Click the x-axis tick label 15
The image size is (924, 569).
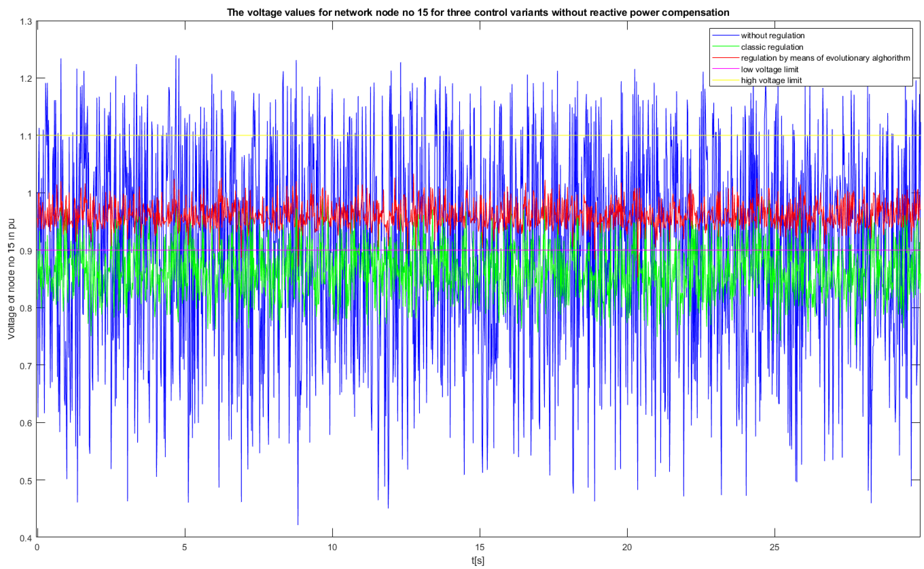[480, 547]
